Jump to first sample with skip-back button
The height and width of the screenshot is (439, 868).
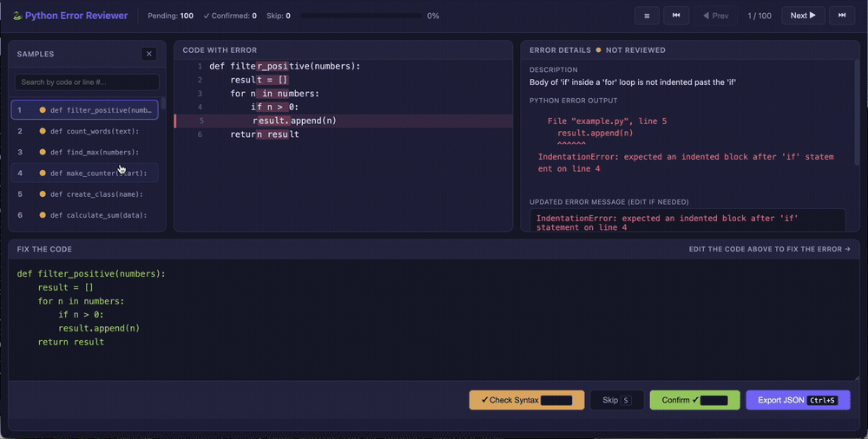676,16
